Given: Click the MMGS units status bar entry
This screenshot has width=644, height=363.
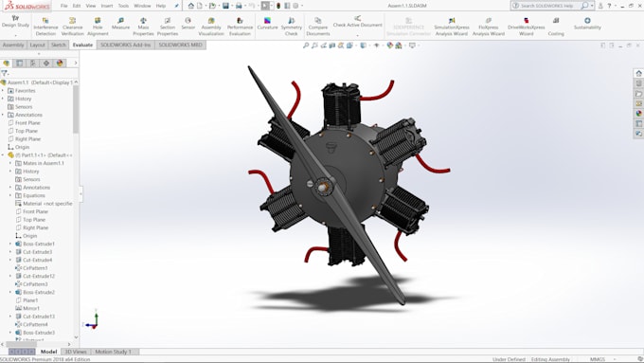Looking at the screenshot, I should (598, 359).
